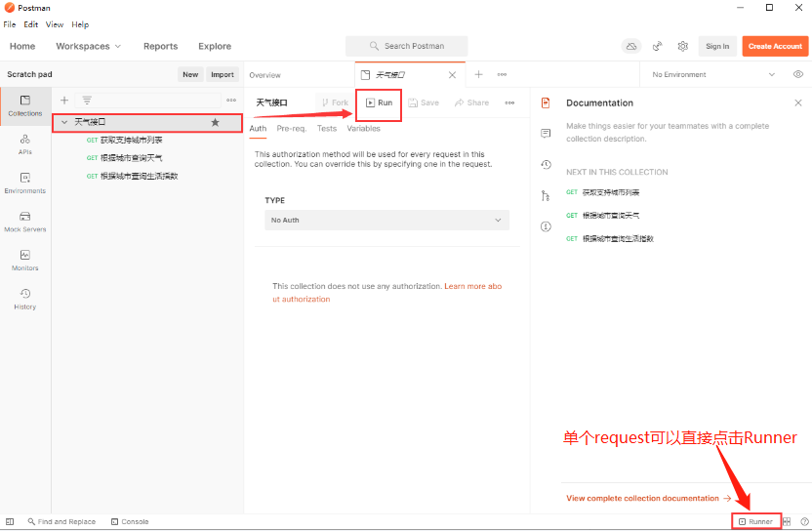Open the Mock Servers sidebar section
This screenshot has width=812, height=531.
click(24, 222)
